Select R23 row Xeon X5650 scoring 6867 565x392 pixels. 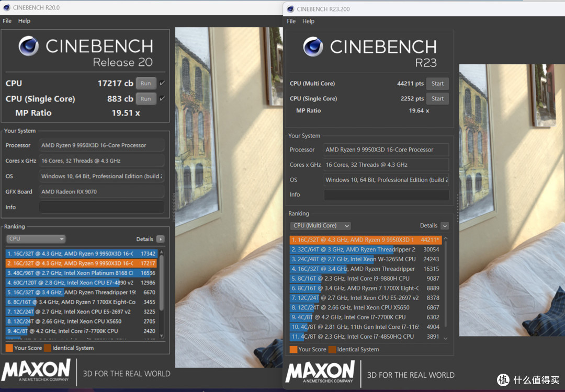(365, 308)
